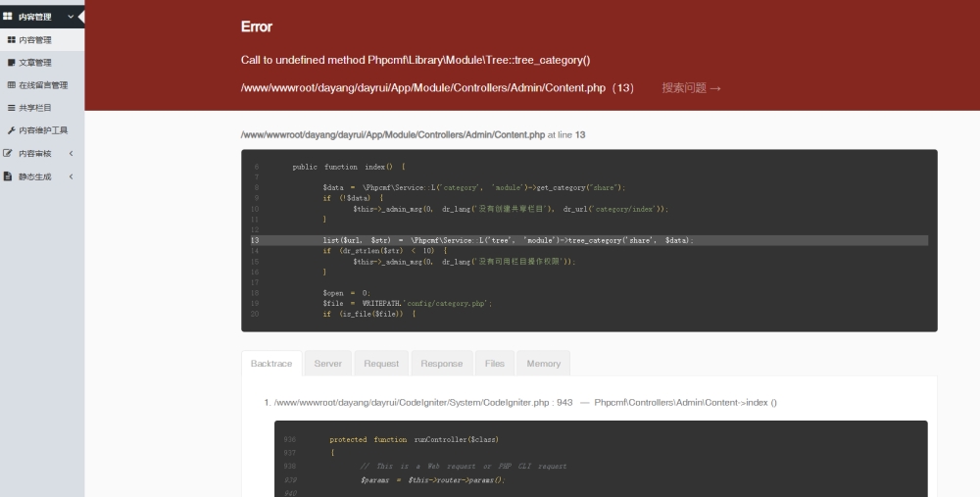Click the 文章管理 sticky note icon
Image resolution: width=980 pixels, height=497 pixels.
point(12,63)
